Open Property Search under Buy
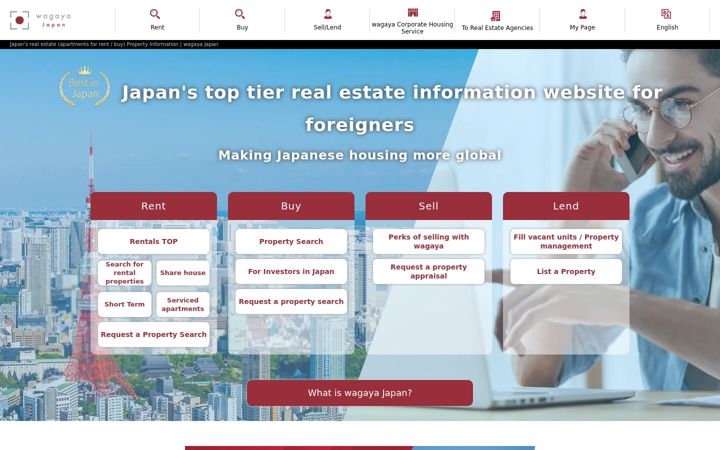The width and height of the screenshot is (720, 450). click(291, 242)
